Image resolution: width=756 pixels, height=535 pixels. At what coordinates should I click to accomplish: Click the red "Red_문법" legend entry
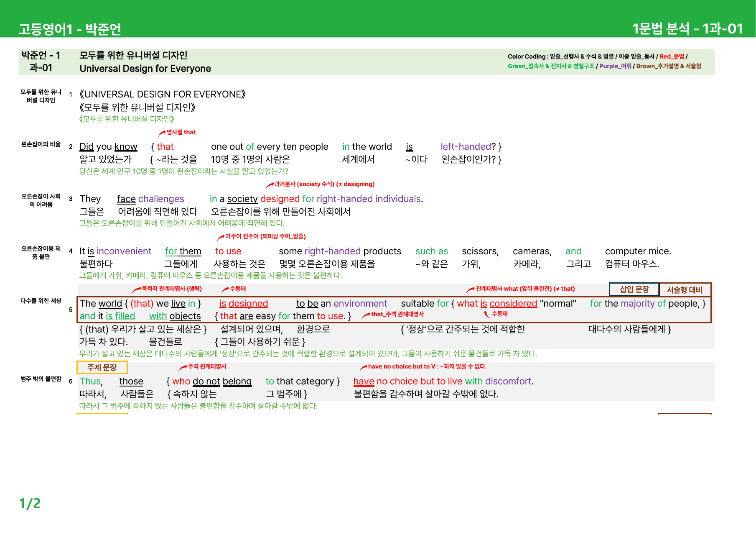tap(672, 56)
